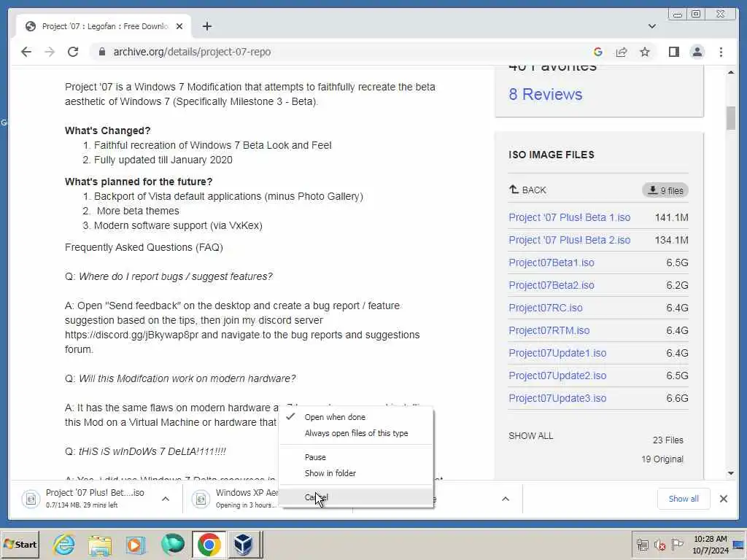Click the share page icon in address bar
Image resolution: width=747 pixels, height=560 pixels.
pyautogui.click(x=622, y=52)
